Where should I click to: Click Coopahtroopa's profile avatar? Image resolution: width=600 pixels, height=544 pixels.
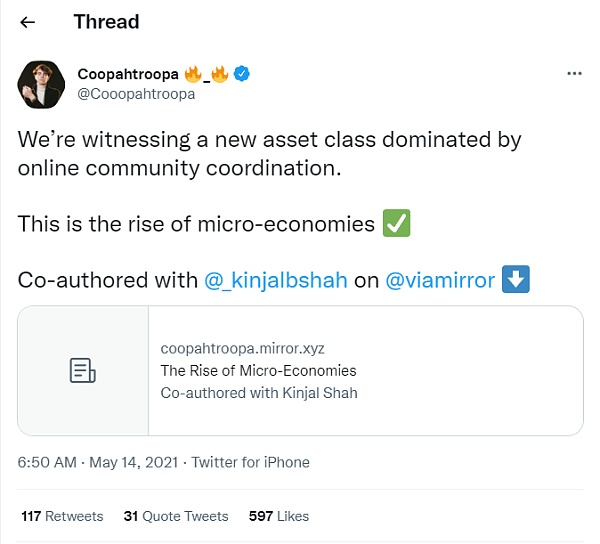point(41,85)
